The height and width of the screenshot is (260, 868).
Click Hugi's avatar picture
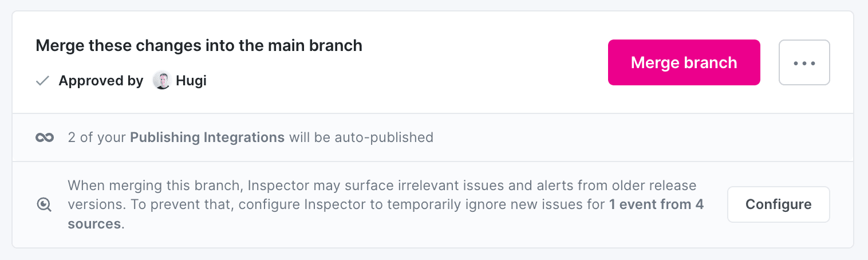(x=161, y=81)
